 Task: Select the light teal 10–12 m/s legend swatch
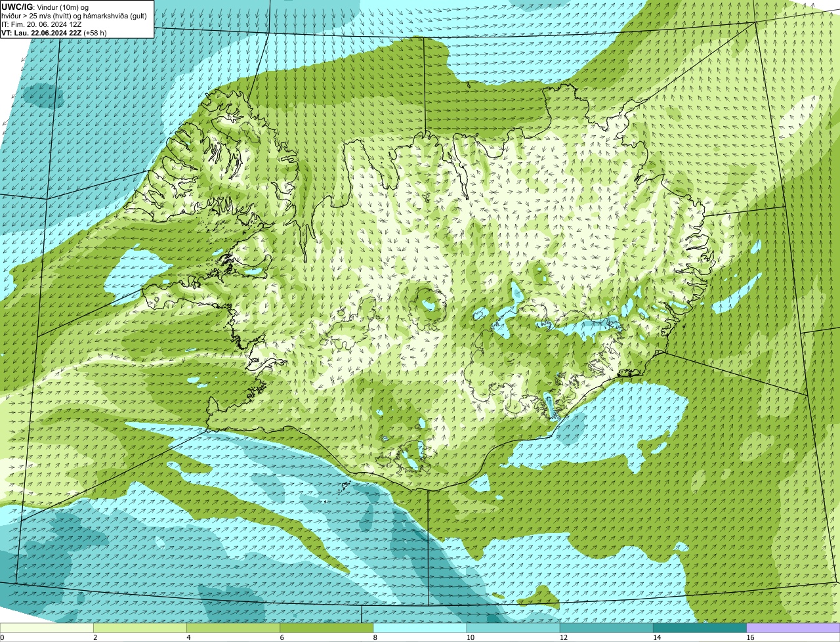click(x=513, y=628)
